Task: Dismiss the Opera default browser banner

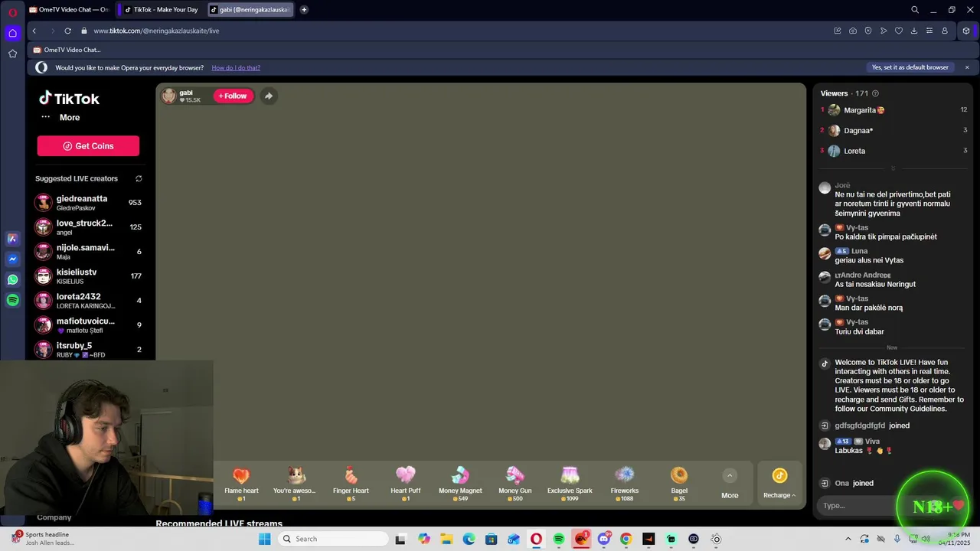Action: click(967, 67)
